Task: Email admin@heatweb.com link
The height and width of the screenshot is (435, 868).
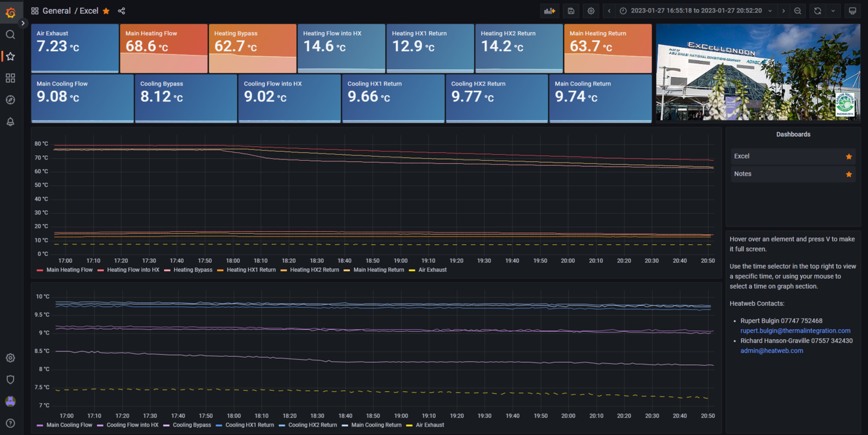Action: point(771,351)
